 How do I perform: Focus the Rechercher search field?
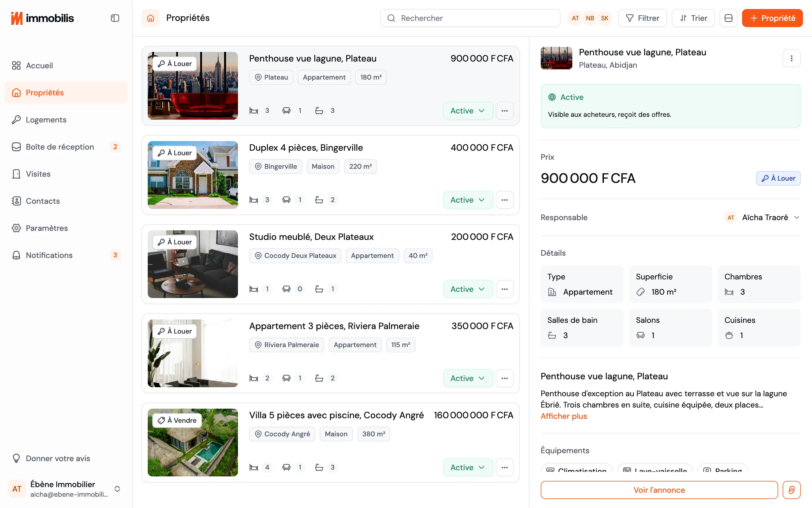(x=470, y=18)
